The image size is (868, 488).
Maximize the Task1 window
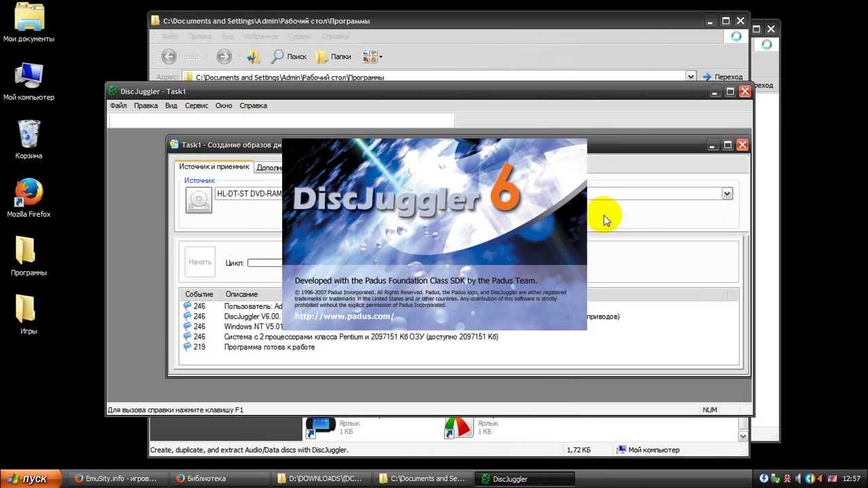tap(727, 144)
